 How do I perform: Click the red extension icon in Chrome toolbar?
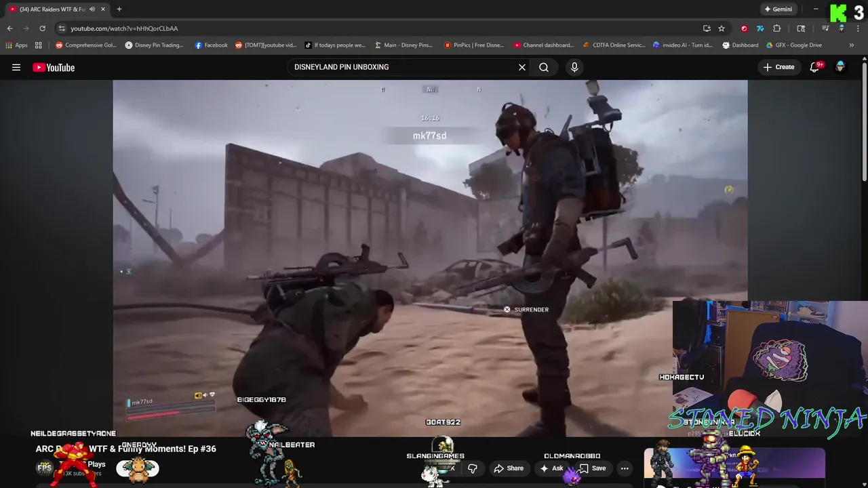744,28
